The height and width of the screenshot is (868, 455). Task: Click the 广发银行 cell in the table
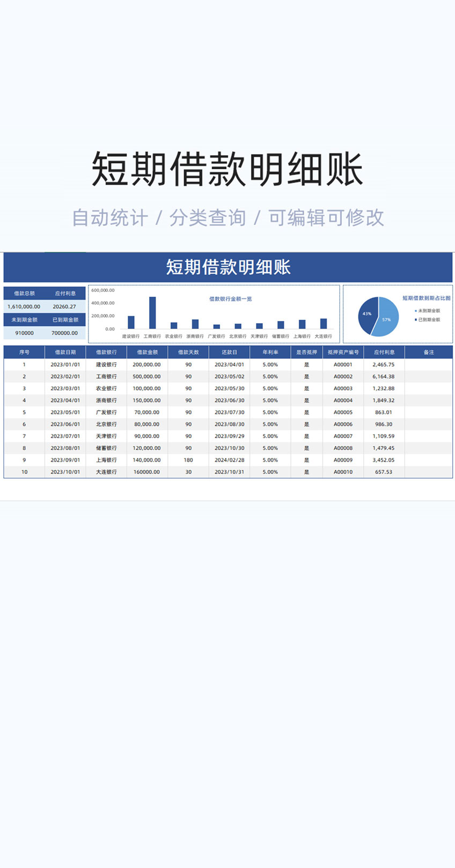[x=106, y=412]
